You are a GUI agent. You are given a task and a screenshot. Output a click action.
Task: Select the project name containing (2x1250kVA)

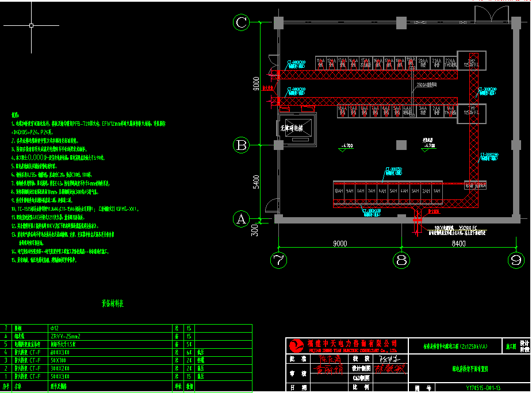coord(455,346)
